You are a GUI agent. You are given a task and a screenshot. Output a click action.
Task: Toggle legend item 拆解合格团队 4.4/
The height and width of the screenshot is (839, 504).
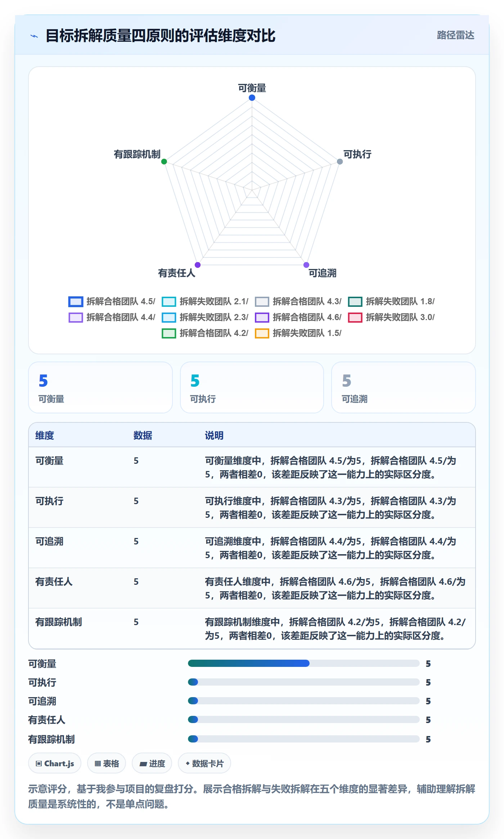click(112, 317)
